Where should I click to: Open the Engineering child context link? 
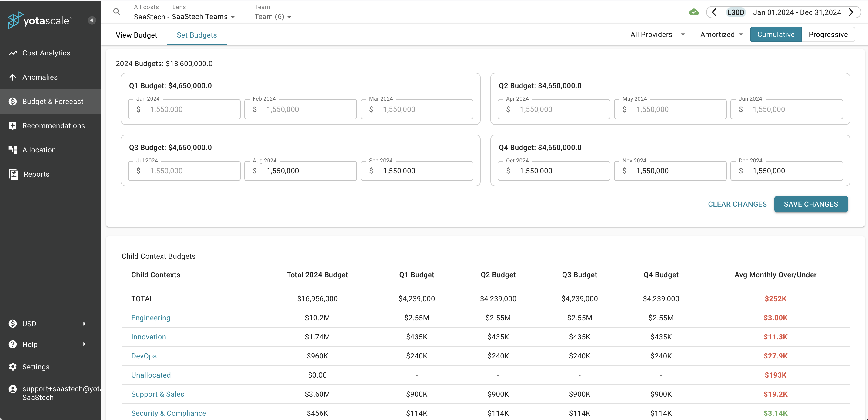pyautogui.click(x=151, y=318)
